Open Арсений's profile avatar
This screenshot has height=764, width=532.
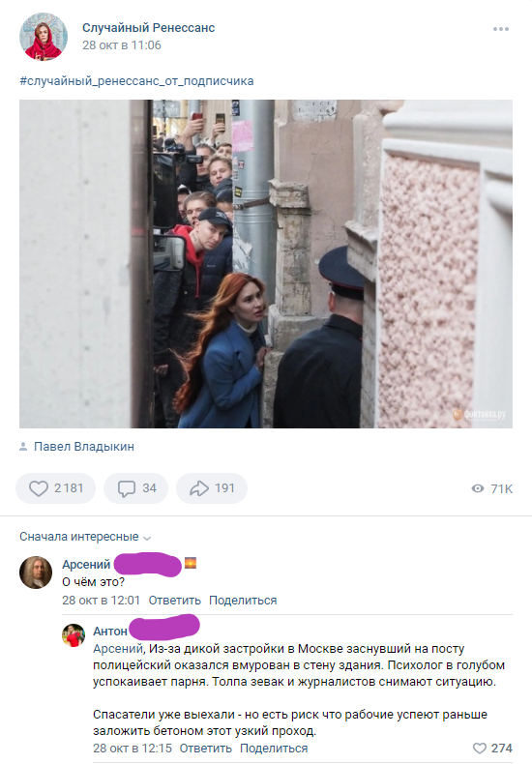click(x=36, y=572)
